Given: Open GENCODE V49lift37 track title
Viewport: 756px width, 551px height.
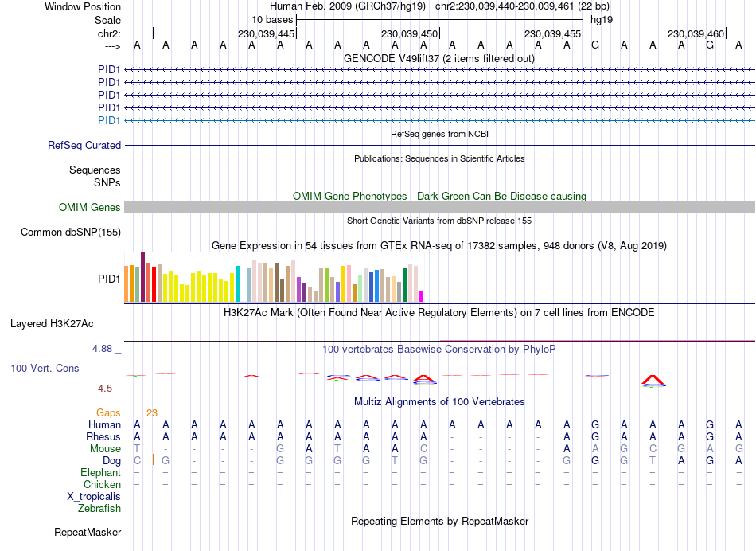Looking at the screenshot, I should click(x=438, y=58).
